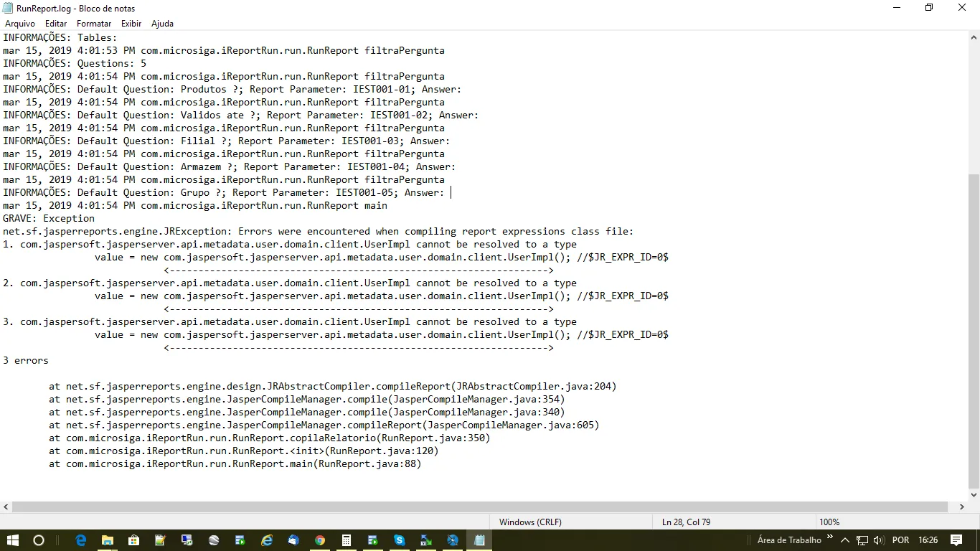Open Internet Explorer from the taskbar
The image size is (980, 551).
pos(267,540)
